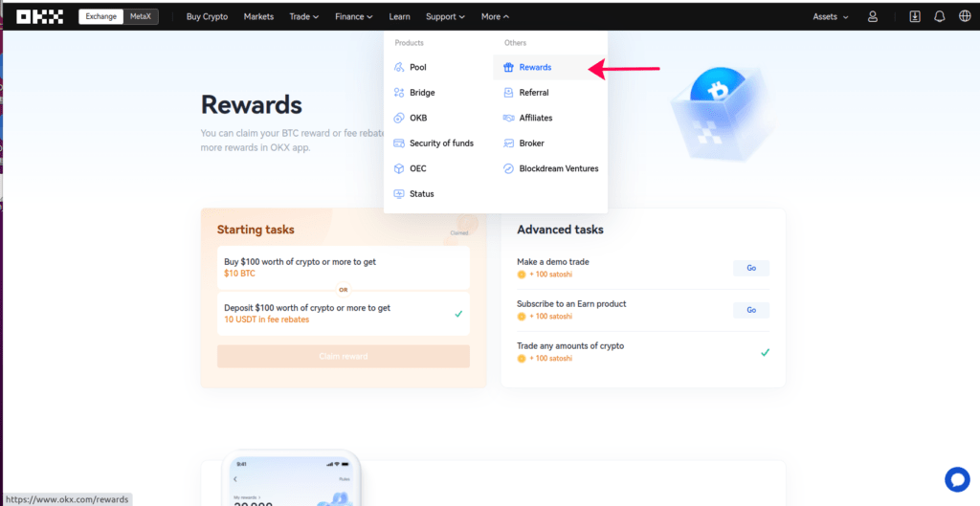Click the coin icon beside Trade any amounts
Screen dimensions: 980x506
point(522,359)
